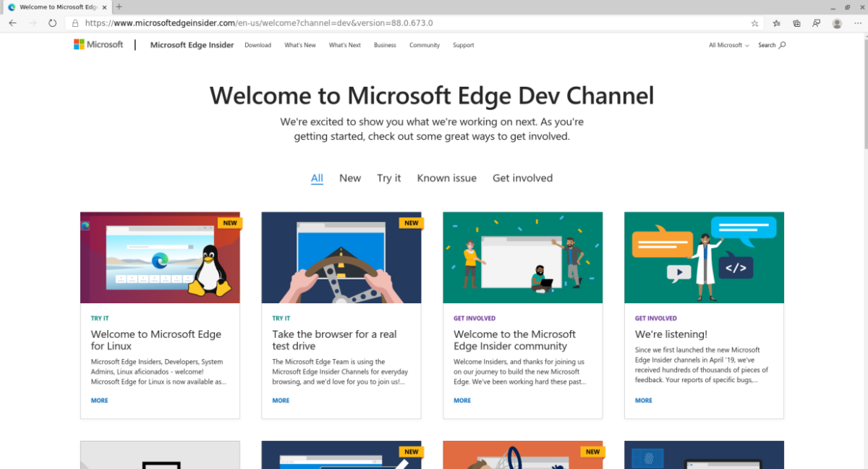Screen dimensions: 868x469
Task: Open the What's Next nav menu item
Action: point(344,45)
